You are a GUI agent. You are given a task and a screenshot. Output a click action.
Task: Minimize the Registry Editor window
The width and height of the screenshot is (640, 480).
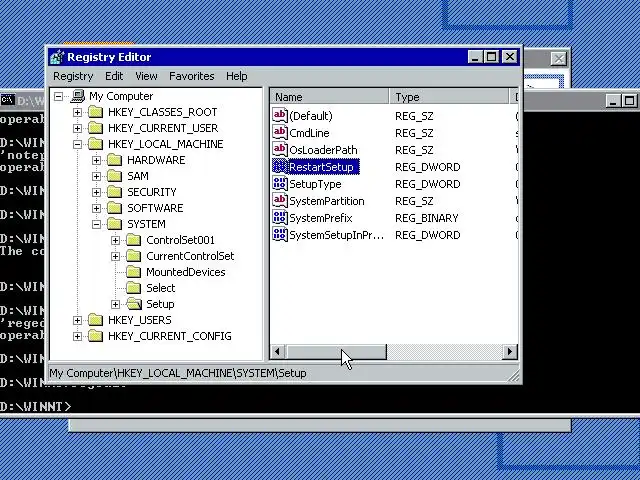[475, 57]
